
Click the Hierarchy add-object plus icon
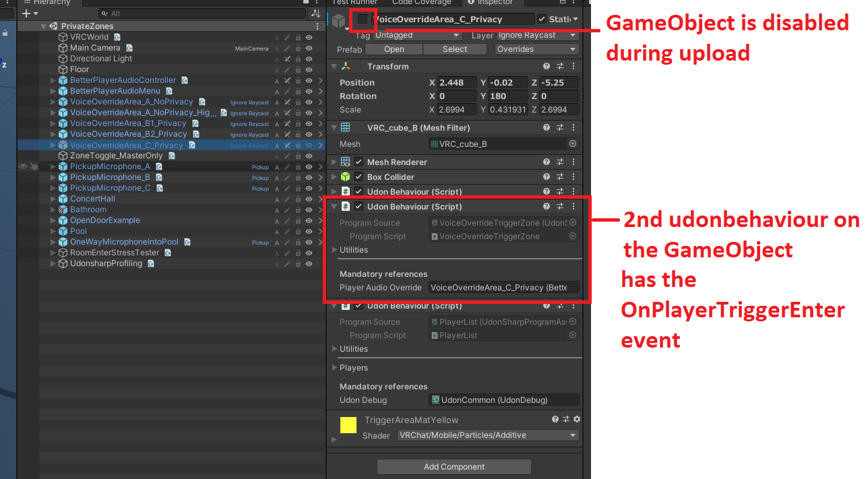click(x=26, y=13)
